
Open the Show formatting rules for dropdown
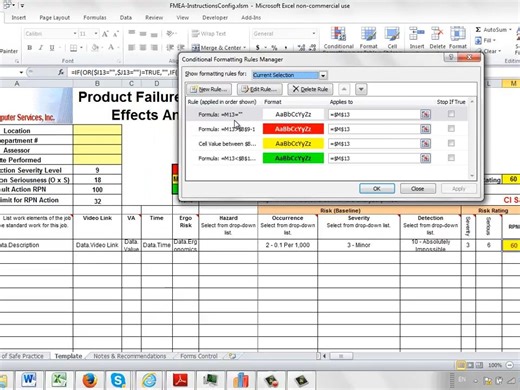pyautogui.click(x=323, y=75)
